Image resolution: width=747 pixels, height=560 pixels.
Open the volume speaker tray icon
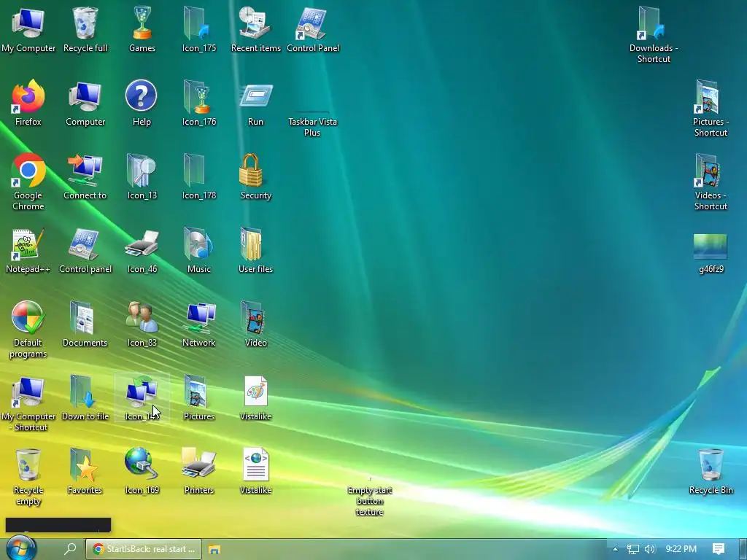point(650,549)
